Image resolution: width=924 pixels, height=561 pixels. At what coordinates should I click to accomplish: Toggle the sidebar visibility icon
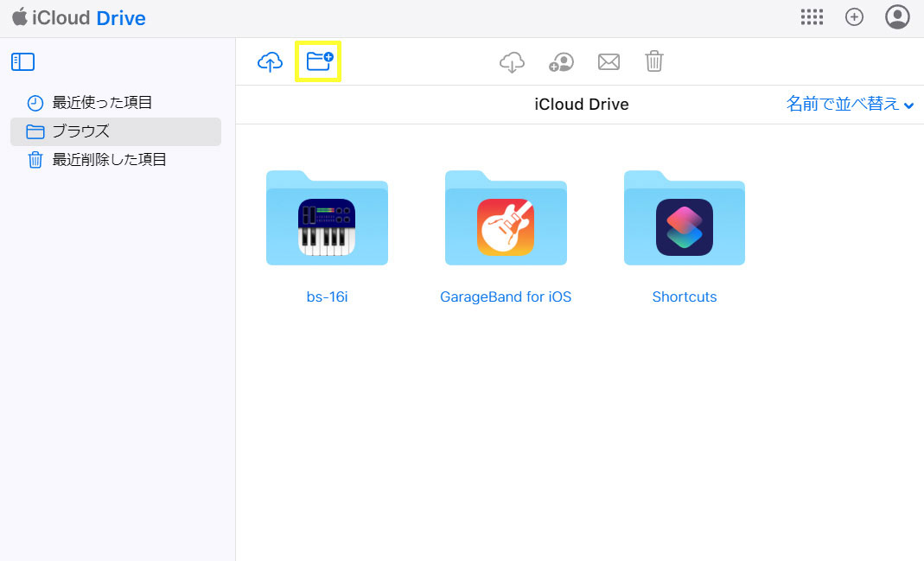coord(23,62)
